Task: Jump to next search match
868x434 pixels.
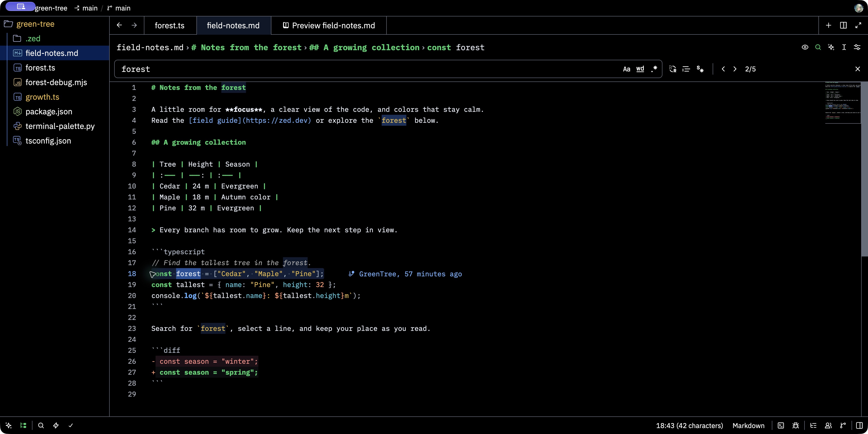Action: pyautogui.click(x=735, y=69)
